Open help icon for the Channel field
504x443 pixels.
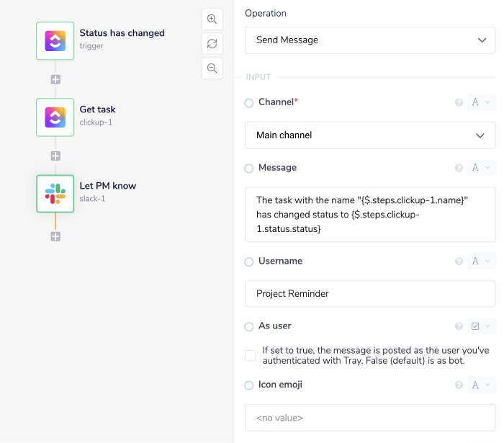459,103
